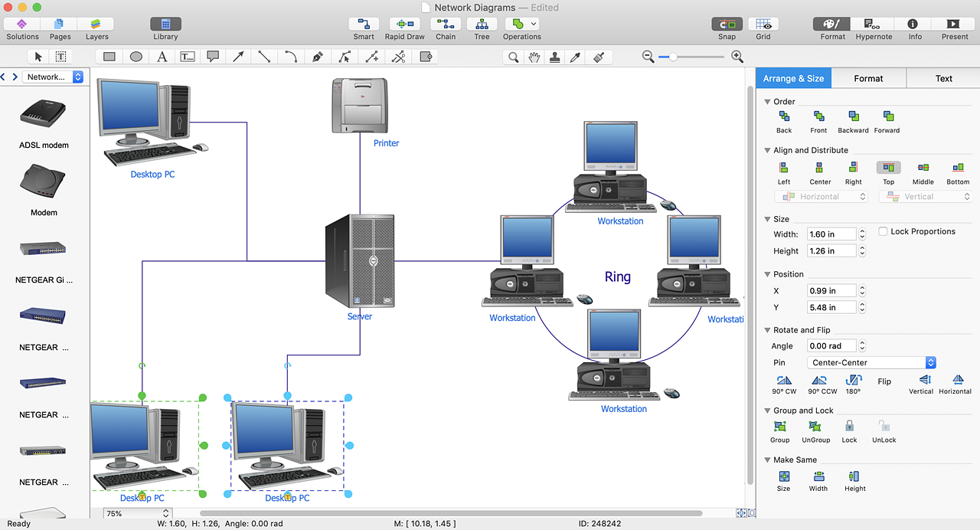Open the library Network dropdown
980x530 pixels.
point(53,77)
